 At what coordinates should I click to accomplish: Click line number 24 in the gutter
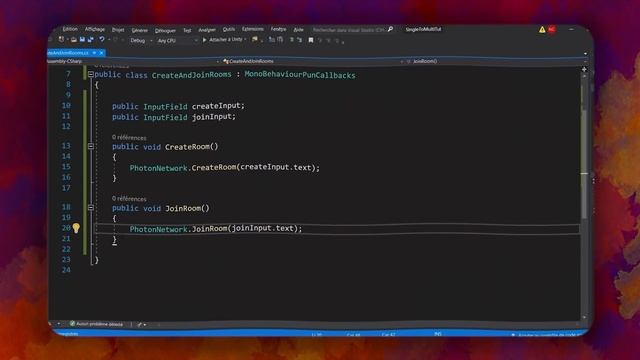66,270
